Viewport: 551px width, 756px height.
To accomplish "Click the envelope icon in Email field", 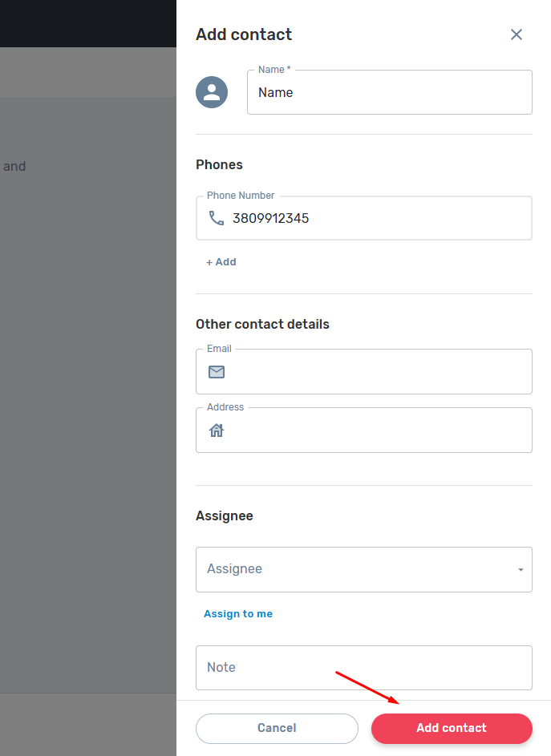I will tap(217, 372).
